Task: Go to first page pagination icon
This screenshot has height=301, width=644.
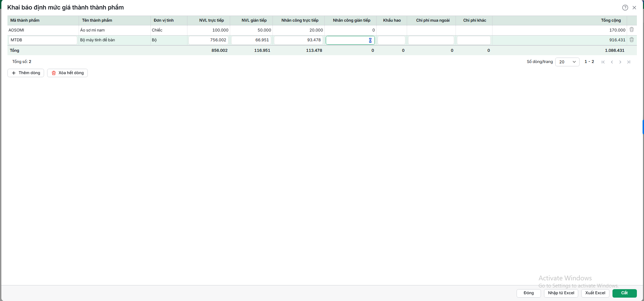Action: point(603,62)
